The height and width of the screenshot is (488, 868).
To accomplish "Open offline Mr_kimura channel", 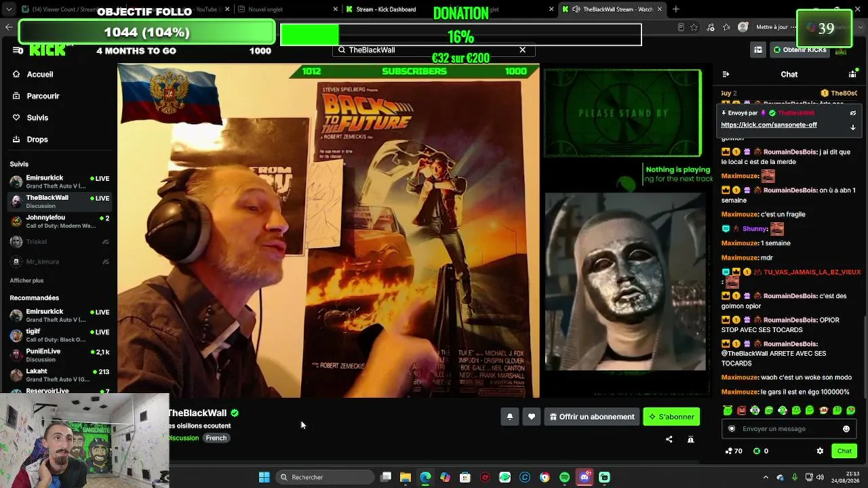I will tap(59, 262).
